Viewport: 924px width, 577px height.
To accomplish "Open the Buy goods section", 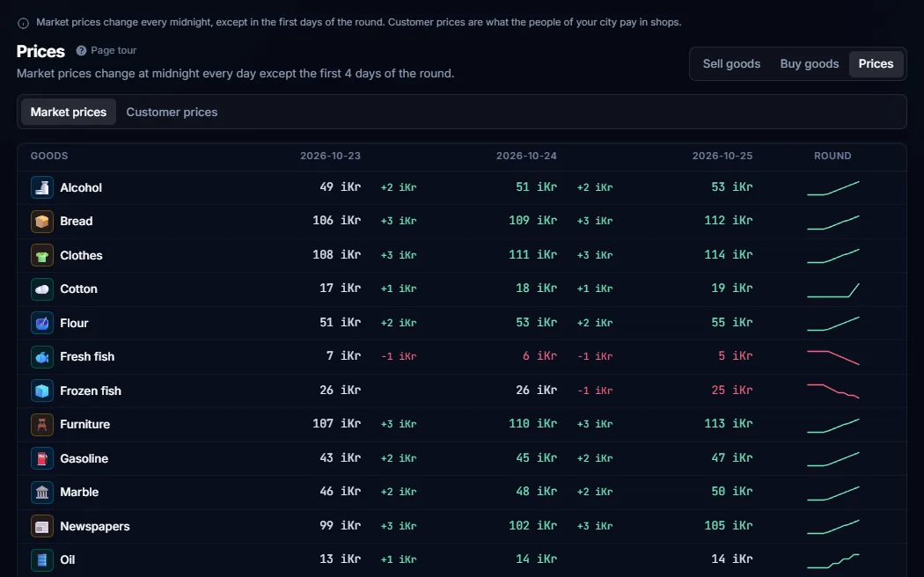I will pos(809,63).
